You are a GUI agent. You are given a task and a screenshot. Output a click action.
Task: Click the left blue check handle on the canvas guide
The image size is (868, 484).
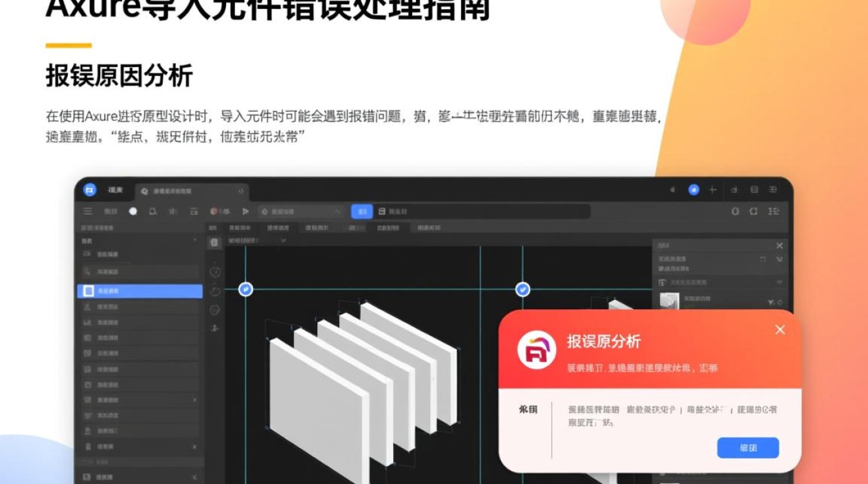(x=245, y=289)
